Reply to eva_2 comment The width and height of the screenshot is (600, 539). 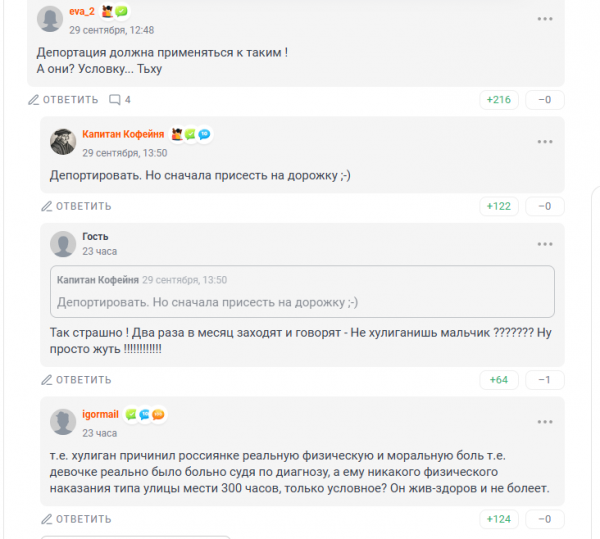[63, 99]
